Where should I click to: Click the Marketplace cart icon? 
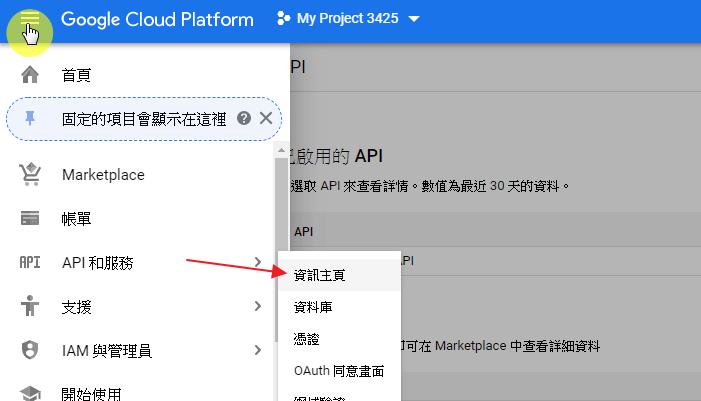[x=30, y=174]
